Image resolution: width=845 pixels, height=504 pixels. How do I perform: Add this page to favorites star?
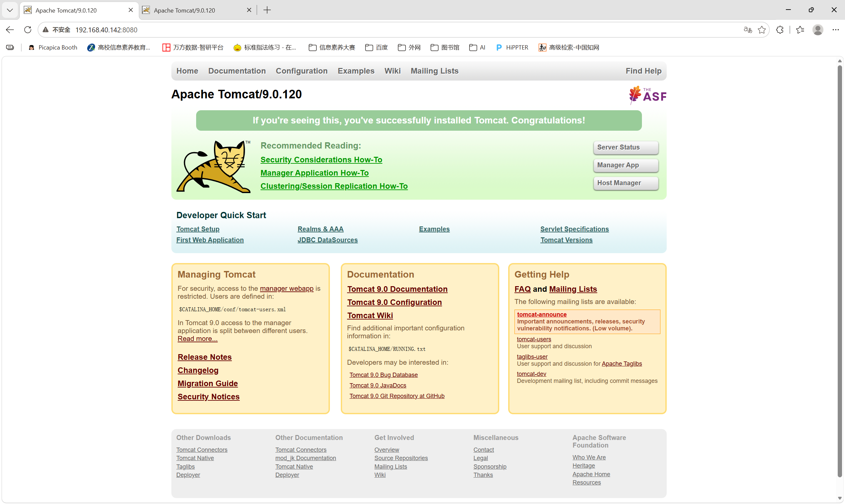coord(762,30)
